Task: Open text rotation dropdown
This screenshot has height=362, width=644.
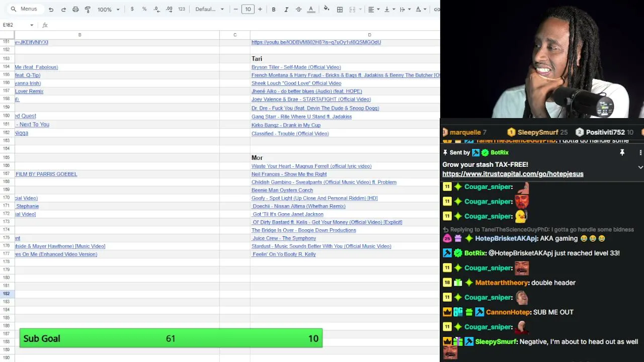Action: coord(420,9)
